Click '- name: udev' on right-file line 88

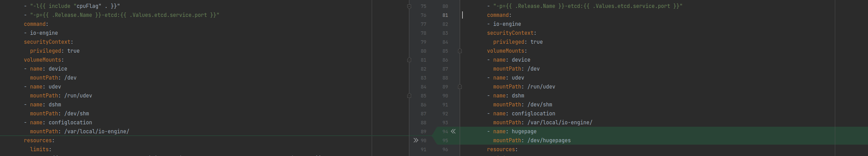[x=506, y=78]
